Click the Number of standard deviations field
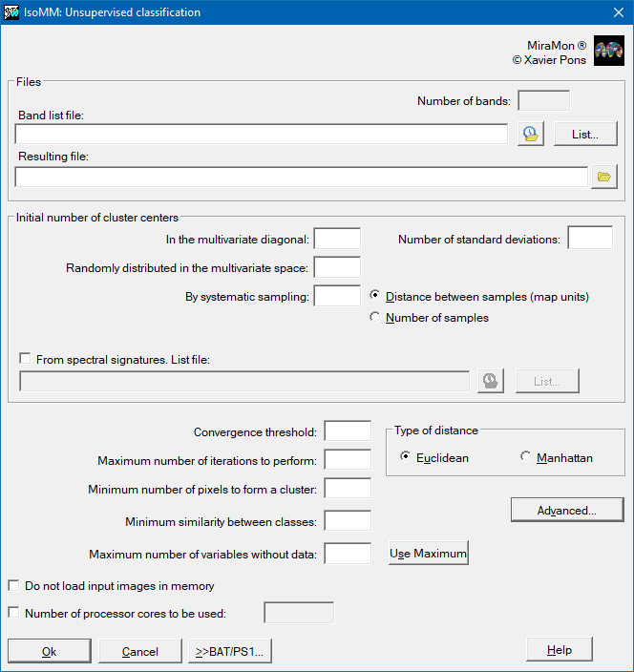 click(590, 238)
